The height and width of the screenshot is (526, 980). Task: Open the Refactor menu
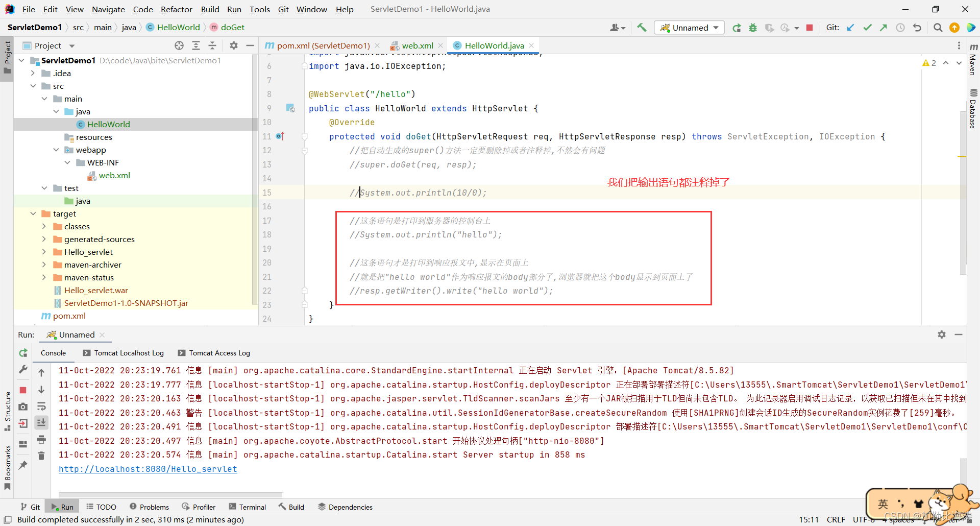(x=177, y=9)
